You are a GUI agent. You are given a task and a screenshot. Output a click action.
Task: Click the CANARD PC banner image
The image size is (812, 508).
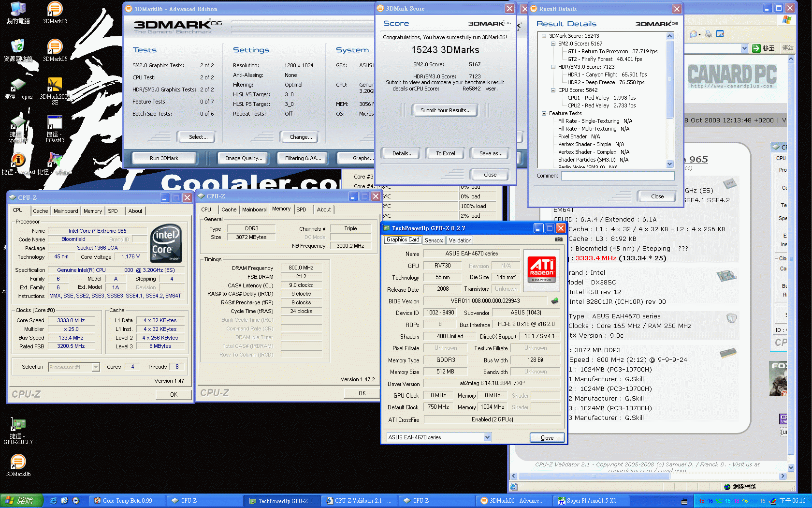pyautogui.click(x=732, y=76)
